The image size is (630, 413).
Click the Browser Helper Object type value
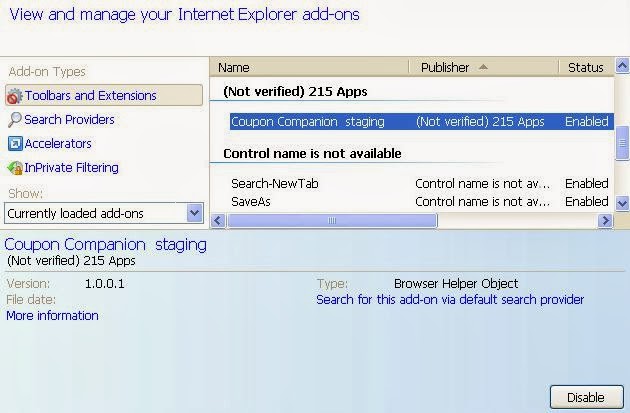click(456, 284)
